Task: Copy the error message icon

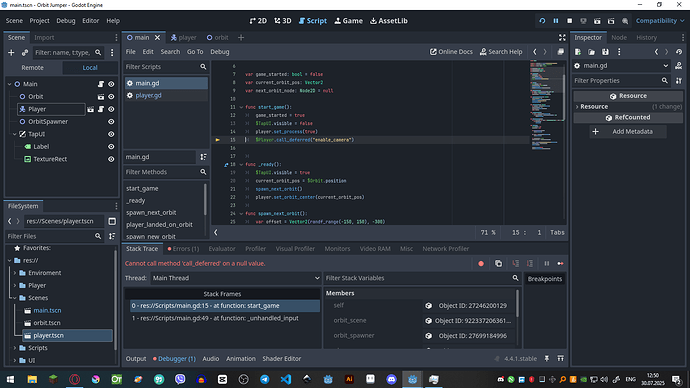Action: [x=498, y=264]
